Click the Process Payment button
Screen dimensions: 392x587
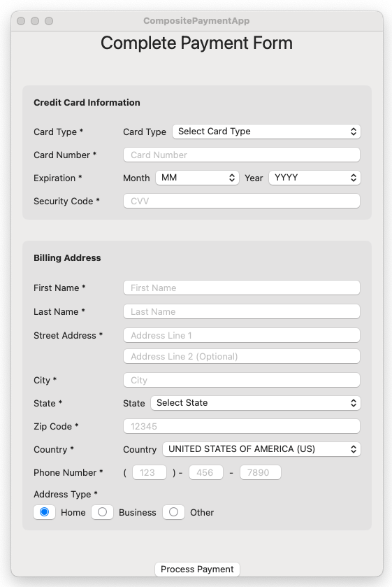(197, 569)
